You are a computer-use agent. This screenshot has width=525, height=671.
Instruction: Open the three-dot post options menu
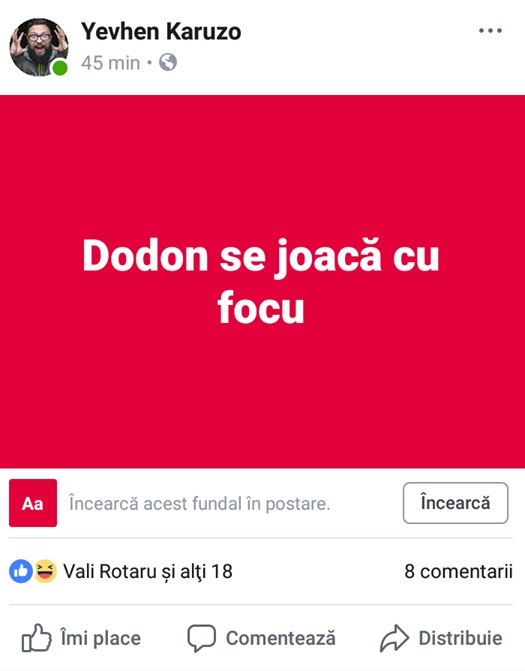pos(490,30)
